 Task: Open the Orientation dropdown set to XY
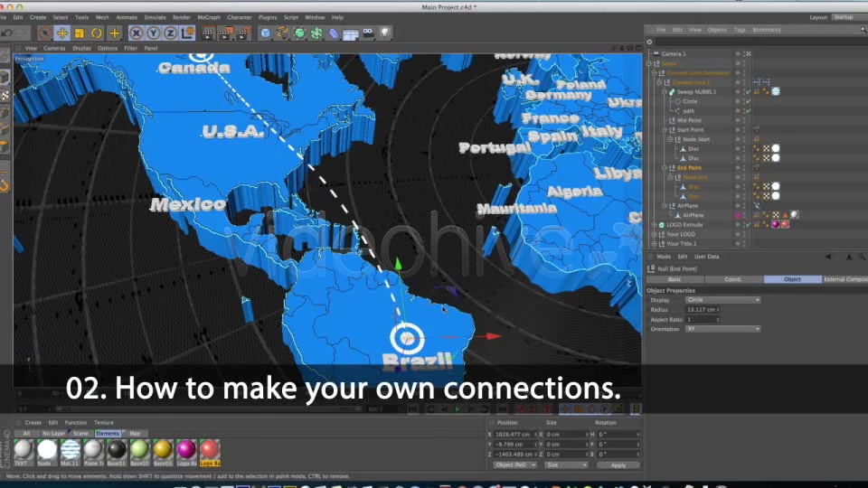click(x=722, y=329)
